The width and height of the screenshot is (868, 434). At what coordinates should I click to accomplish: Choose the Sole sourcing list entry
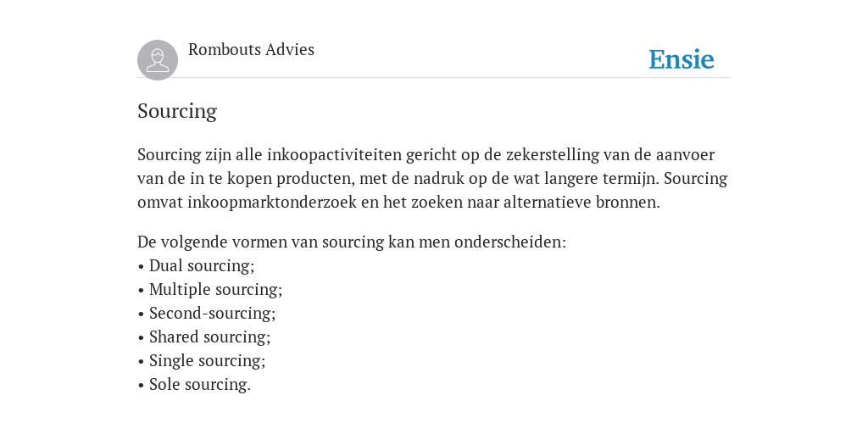[194, 385]
